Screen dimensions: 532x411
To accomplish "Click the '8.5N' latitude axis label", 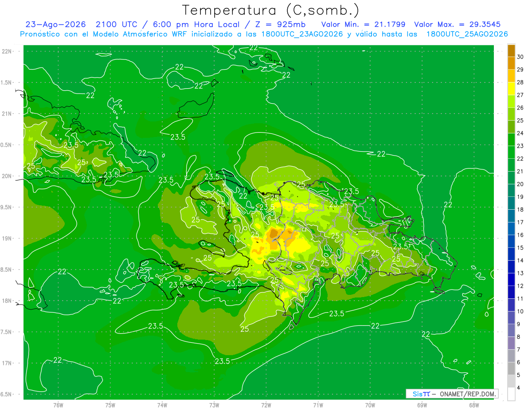I will tap(7, 270).
